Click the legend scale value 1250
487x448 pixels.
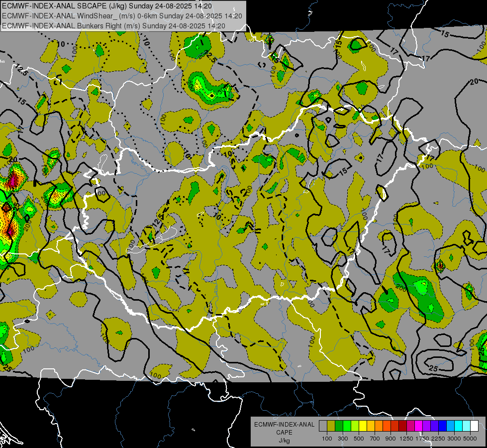click(x=406, y=439)
